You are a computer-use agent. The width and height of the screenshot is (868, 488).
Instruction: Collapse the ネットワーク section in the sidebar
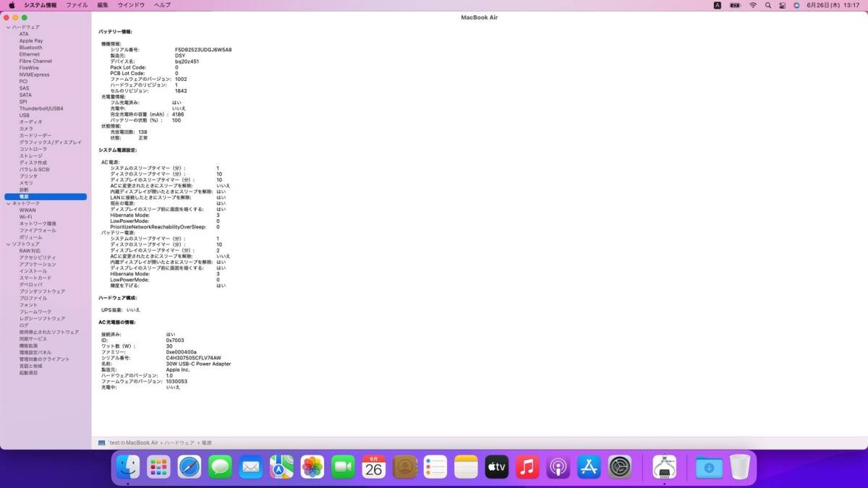click(x=8, y=204)
